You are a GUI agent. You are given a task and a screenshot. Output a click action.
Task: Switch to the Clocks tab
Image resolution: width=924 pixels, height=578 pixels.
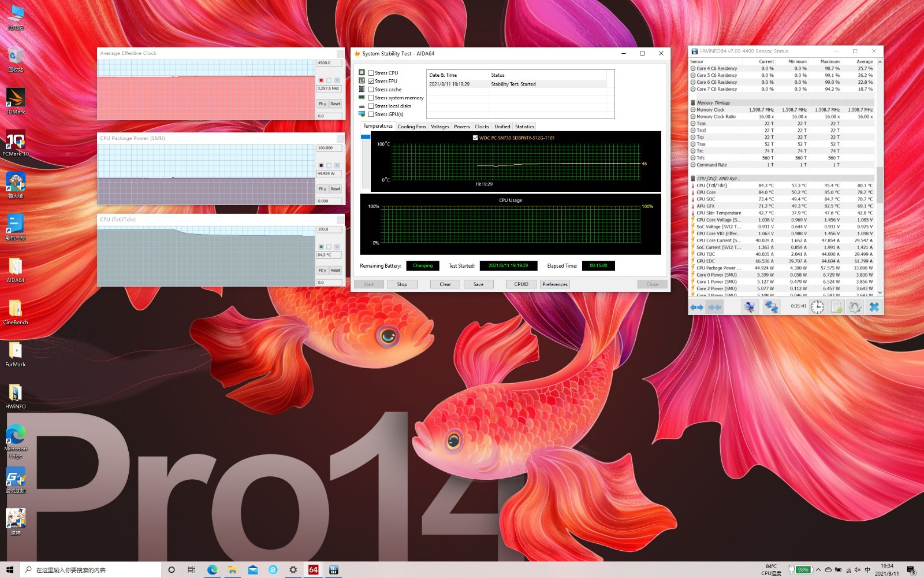pyautogui.click(x=482, y=127)
